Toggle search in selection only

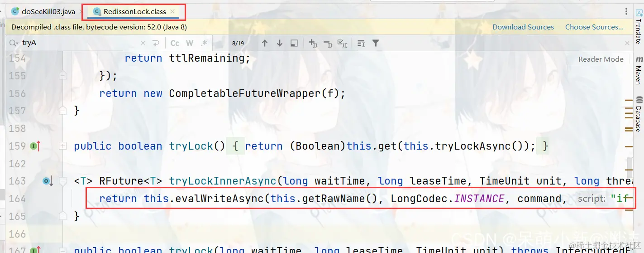coord(294,43)
